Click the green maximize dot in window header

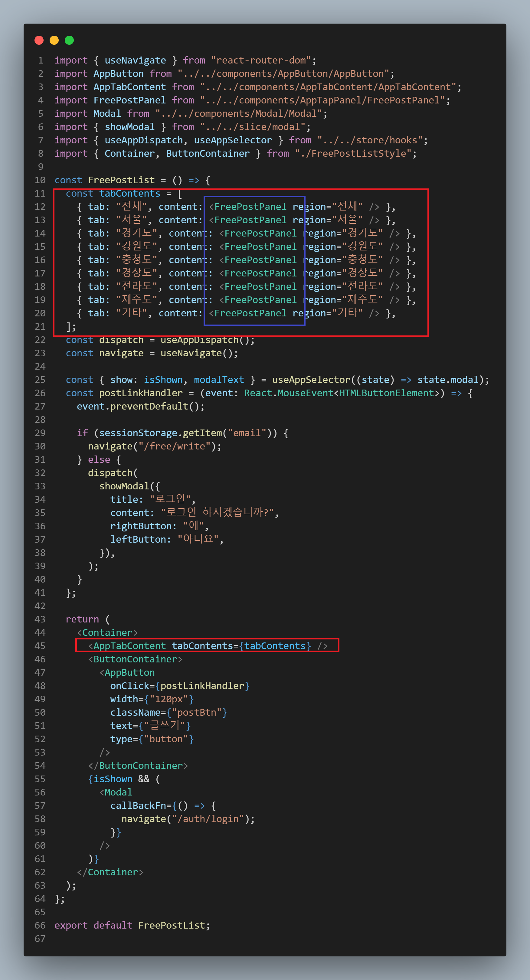pos(69,40)
